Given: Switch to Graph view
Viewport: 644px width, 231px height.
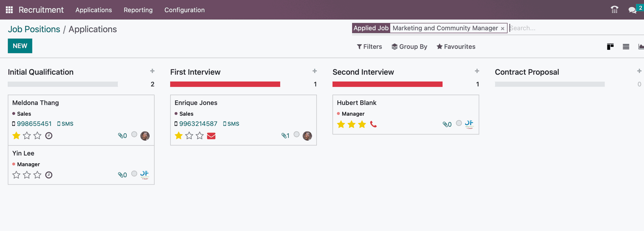Looking at the screenshot, I should point(641,46).
